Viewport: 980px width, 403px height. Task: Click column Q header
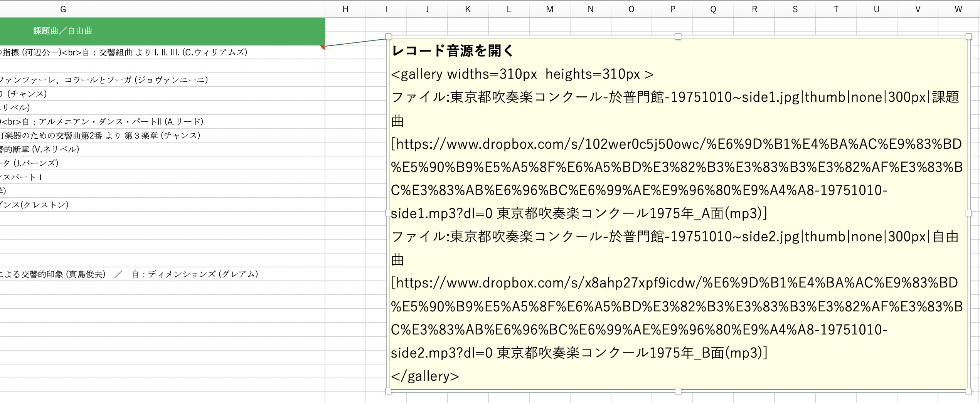(713, 9)
